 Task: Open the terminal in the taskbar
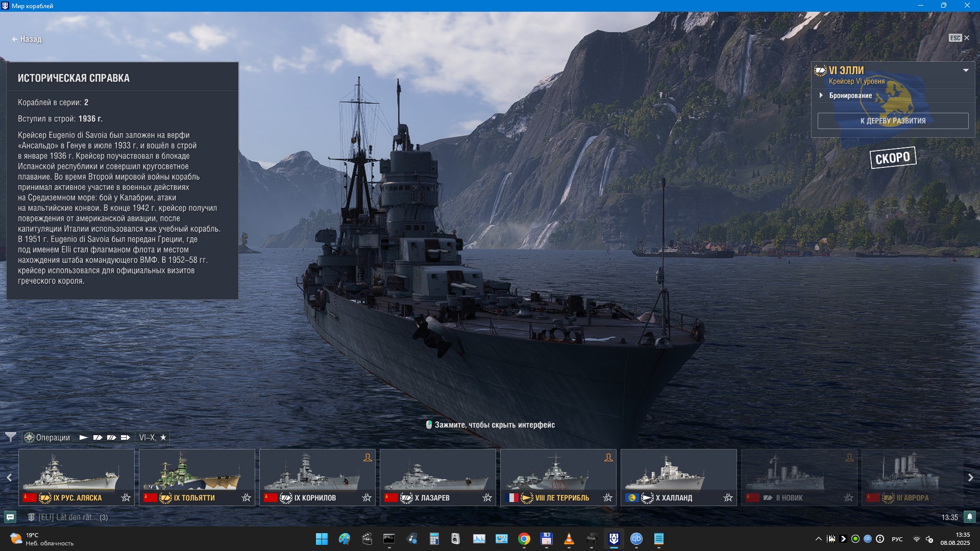[x=389, y=539]
